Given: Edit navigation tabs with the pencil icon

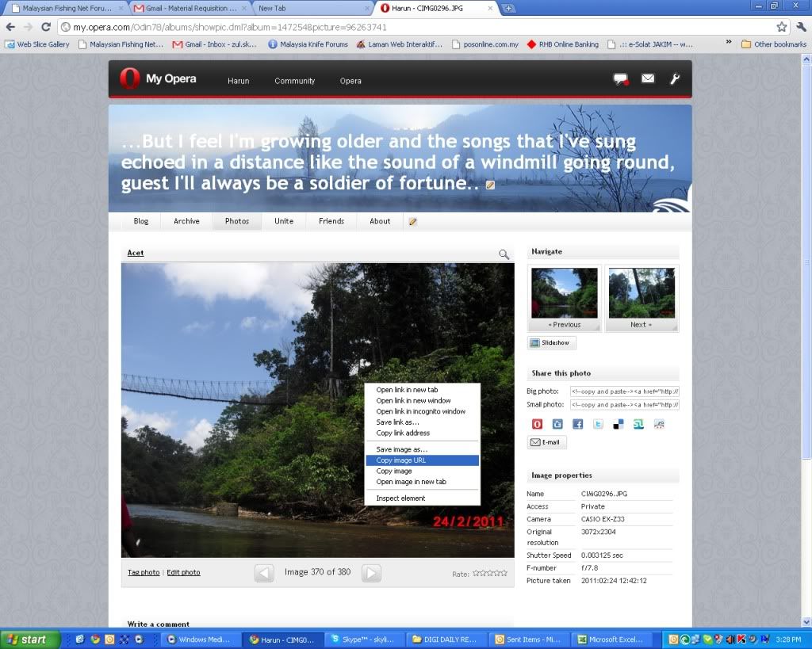Looking at the screenshot, I should pos(413,222).
